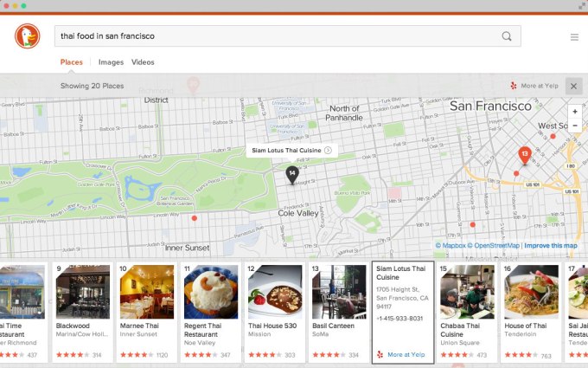Image resolution: width=588 pixels, height=368 pixels.
Task: Open arrow in Siam Lotus Thai Cuisine popup
Action: pyautogui.click(x=328, y=150)
